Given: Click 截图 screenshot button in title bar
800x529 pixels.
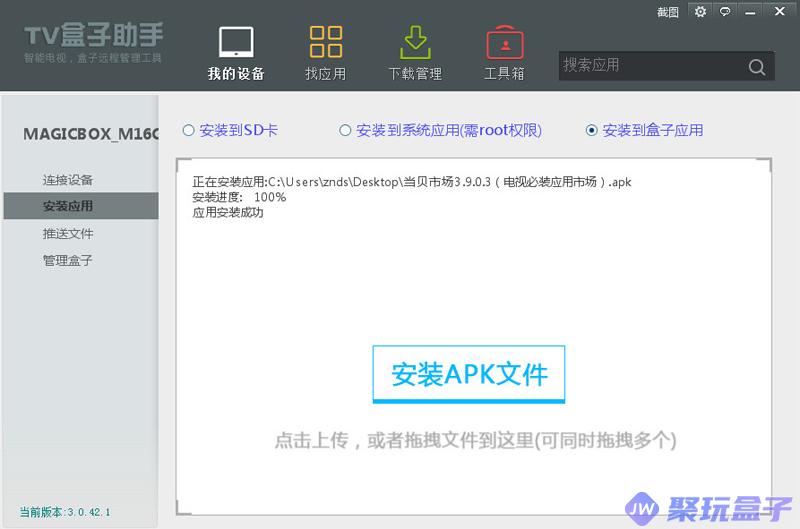Looking at the screenshot, I should 667,12.
